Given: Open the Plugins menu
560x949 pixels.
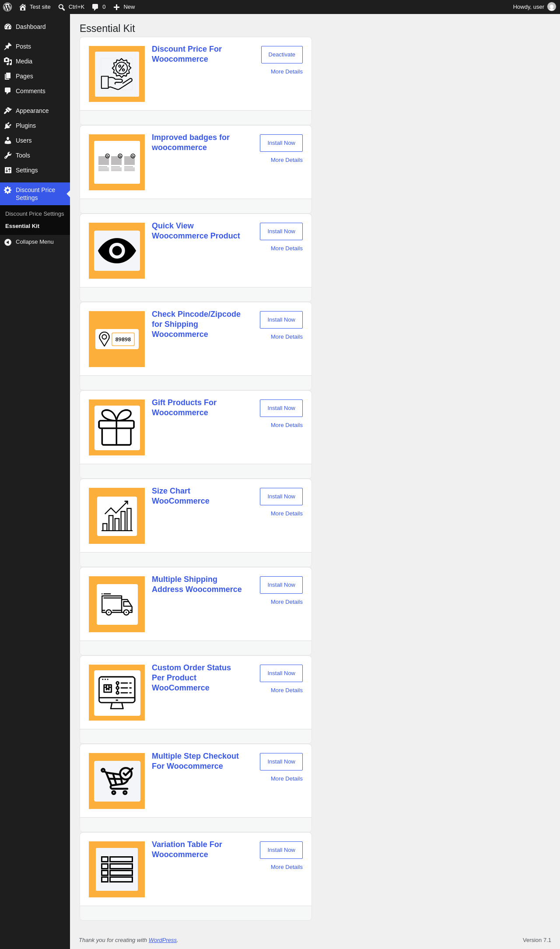Looking at the screenshot, I should 35,126.
